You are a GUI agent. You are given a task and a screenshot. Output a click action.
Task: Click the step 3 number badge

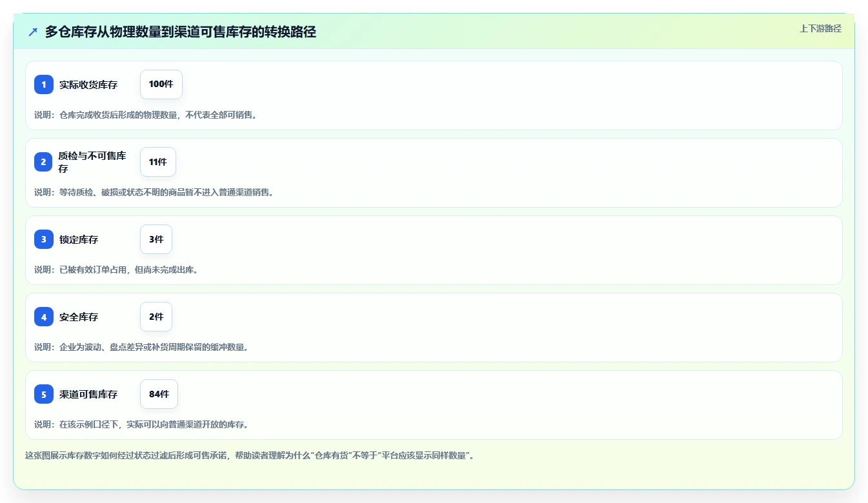pos(44,239)
